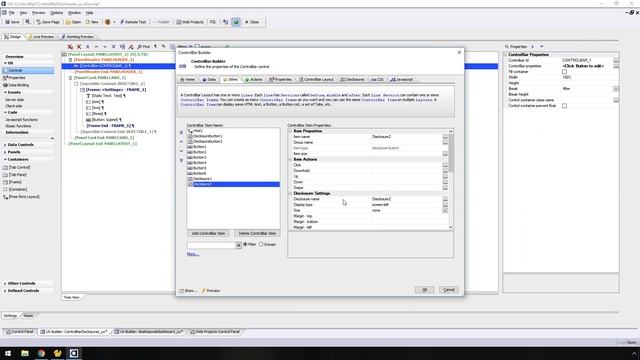Open the Data tab in ControlBar Builder
The width and height of the screenshot is (640, 360).
pos(209,80)
